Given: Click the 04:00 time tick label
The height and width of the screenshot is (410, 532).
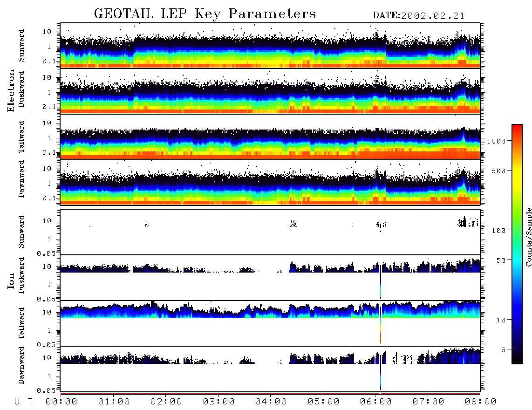Looking at the screenshot, I should (271, 402).
